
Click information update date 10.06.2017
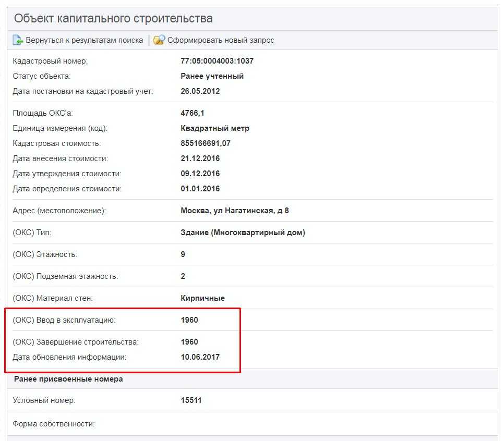coord(200,357)
